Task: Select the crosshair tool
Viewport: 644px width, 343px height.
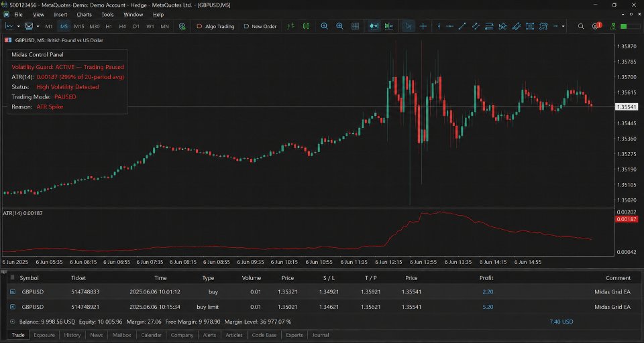Action: pyautogui.click(x=423, y=26)
